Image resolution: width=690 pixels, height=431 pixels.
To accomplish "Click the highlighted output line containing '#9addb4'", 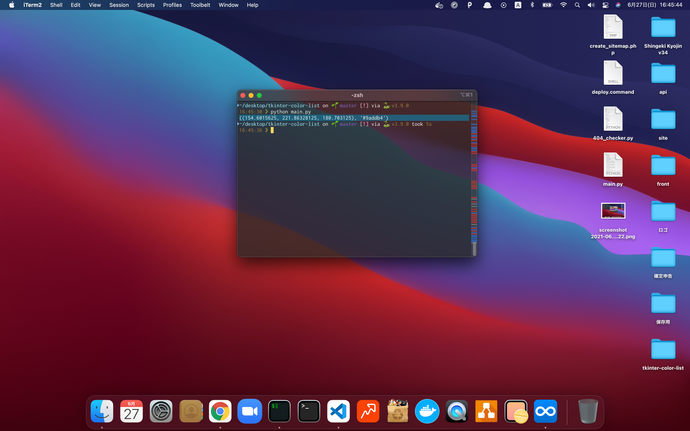I will tap(354, 118).
